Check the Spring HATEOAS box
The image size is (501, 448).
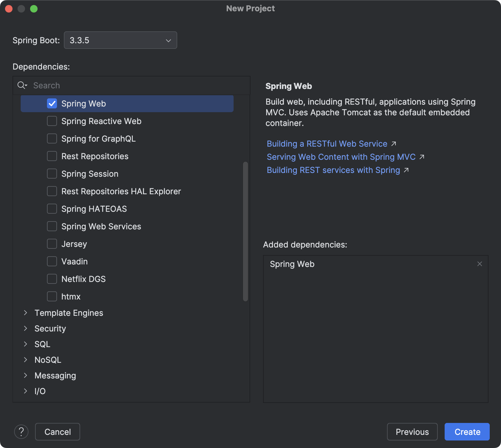click(52, 209)
